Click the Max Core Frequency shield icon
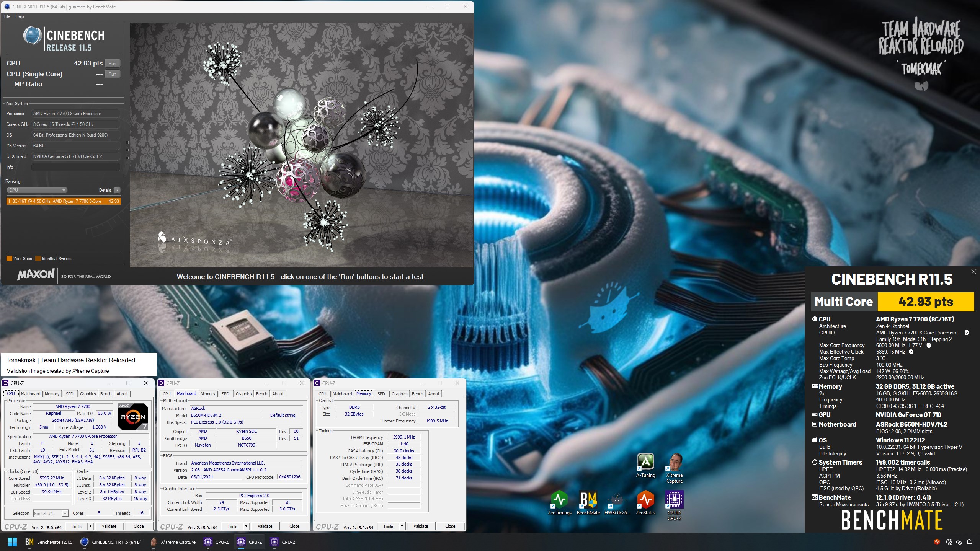The width and height of the screenshot is (980, 551). [x=928, y=345]
